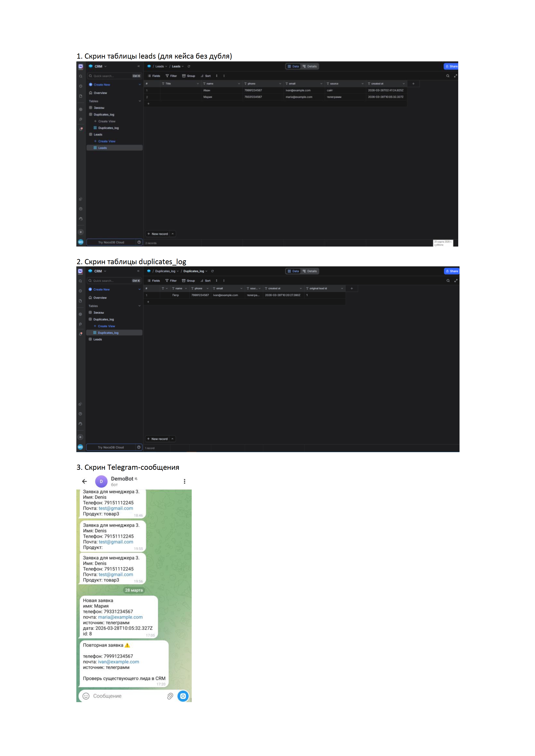Image resolution: width=535 pixels, height=756 pixels.
Task: Collapse the sidebar in the Leads screenshot
Action: click(x=138, y=66)
